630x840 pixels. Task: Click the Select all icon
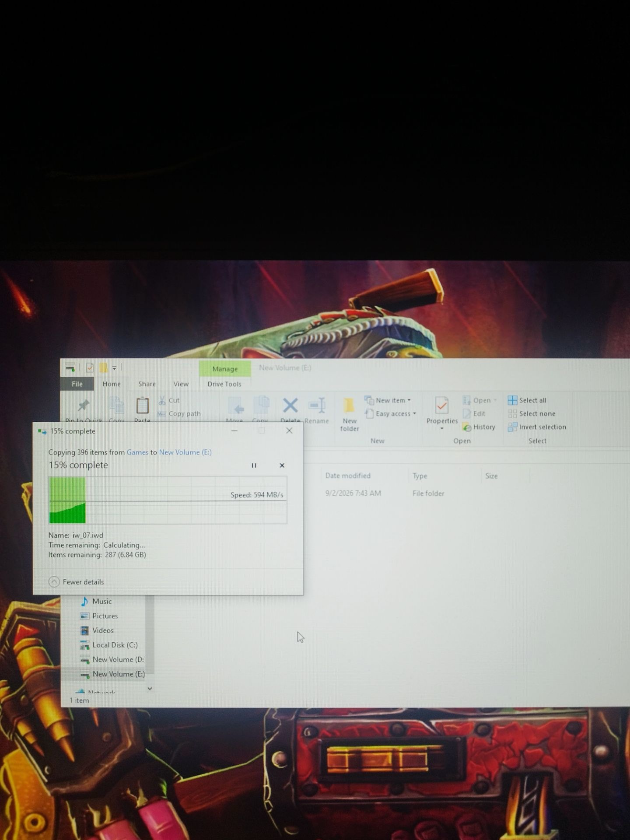(x=512, y=400)
